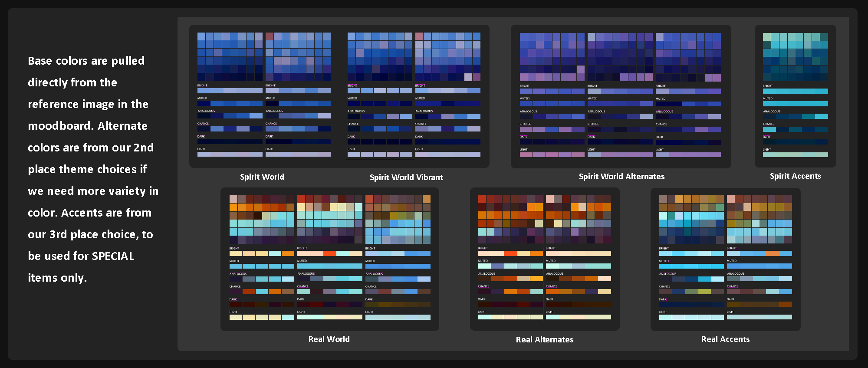This screenshot has width=868, height=368.
Task: Select Dark strip of right Real Accents palette
Action: tap(759, 304)
